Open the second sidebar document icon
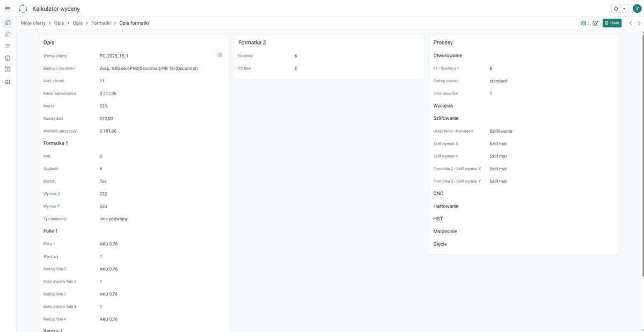The width and height of the screenshot is (644, 332). [x=8, y=34]
